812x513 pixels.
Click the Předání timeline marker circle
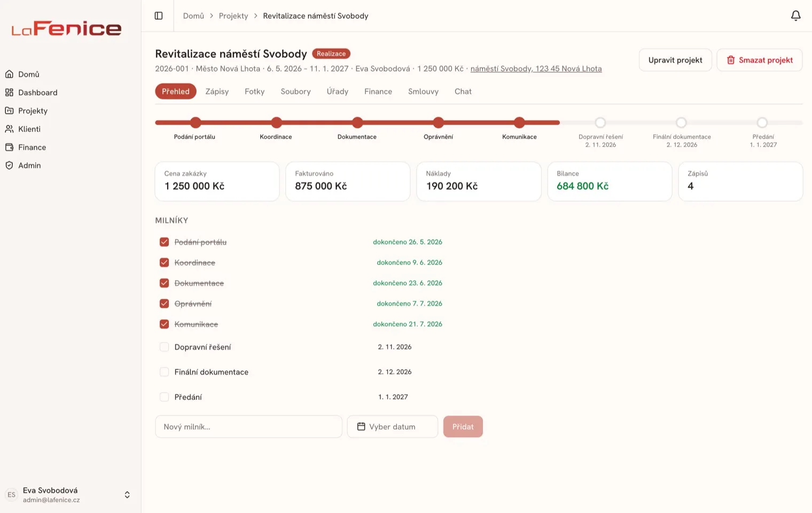tap(762, 122)
